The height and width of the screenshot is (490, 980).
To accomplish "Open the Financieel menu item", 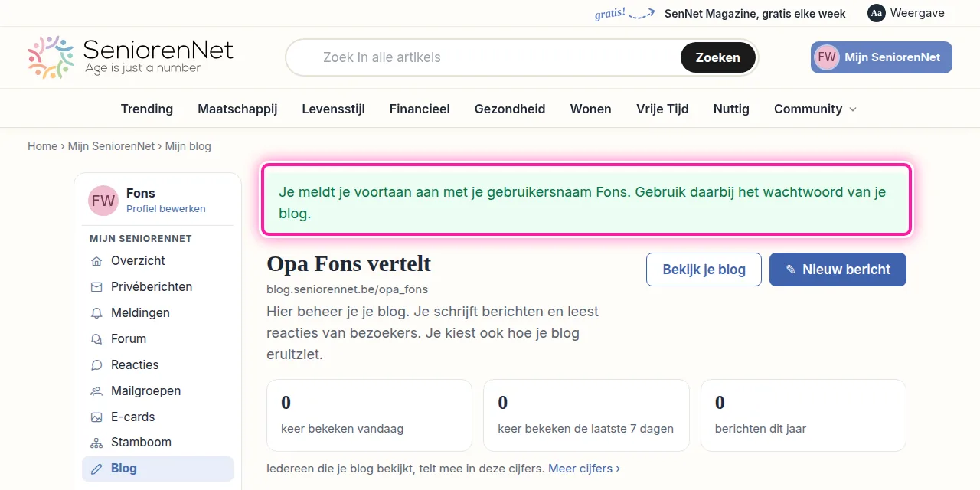I will tap(420, 109).
